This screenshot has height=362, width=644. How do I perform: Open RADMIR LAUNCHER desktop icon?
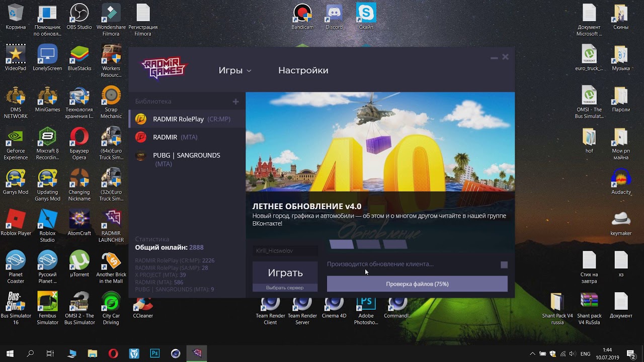111,226
